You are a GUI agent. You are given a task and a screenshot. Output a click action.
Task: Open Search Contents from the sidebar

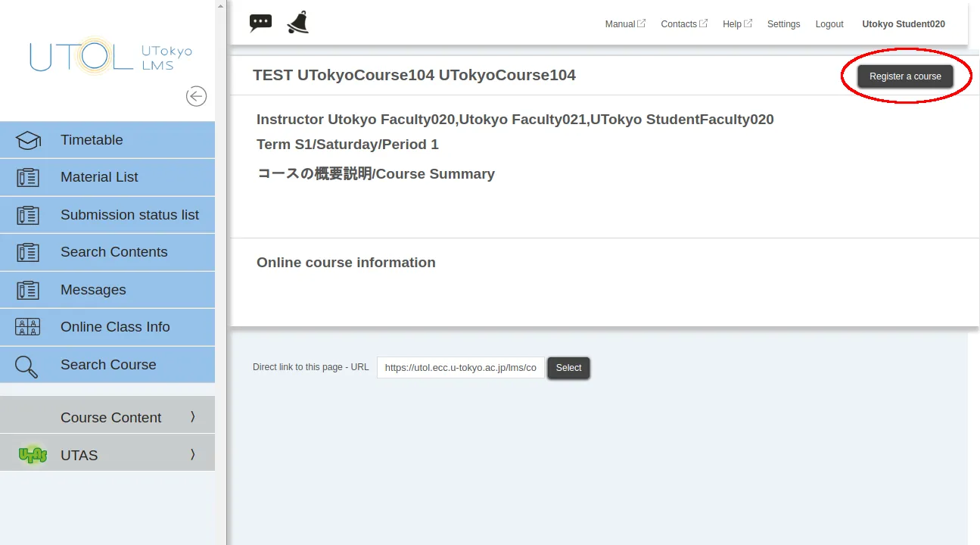point(114,252)
